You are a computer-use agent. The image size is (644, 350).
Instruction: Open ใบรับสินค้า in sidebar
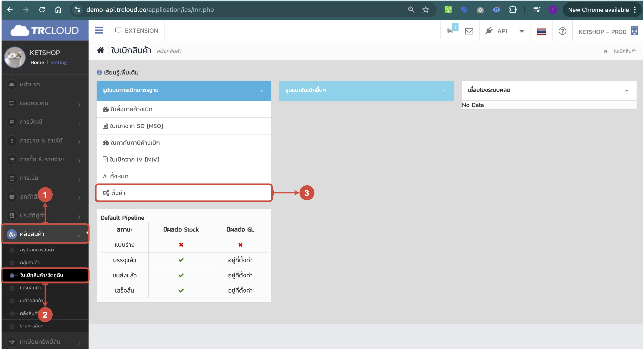pyautogui.click(x=30, y=288)
